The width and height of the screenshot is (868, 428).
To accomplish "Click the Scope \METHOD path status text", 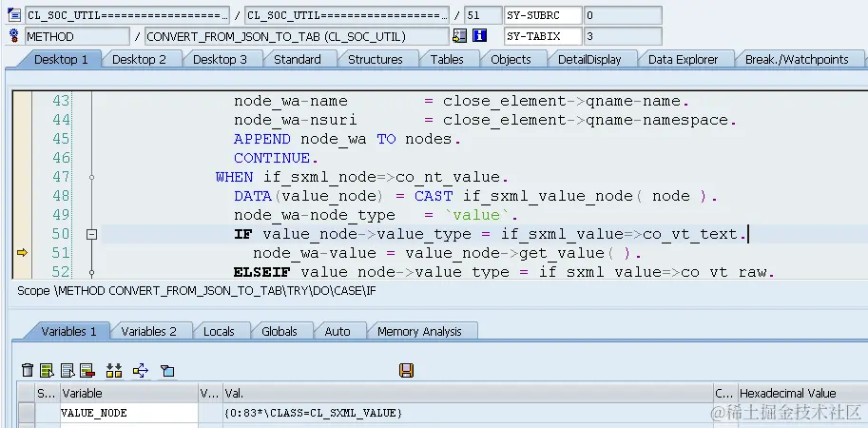I will click(x=197, y=291).
